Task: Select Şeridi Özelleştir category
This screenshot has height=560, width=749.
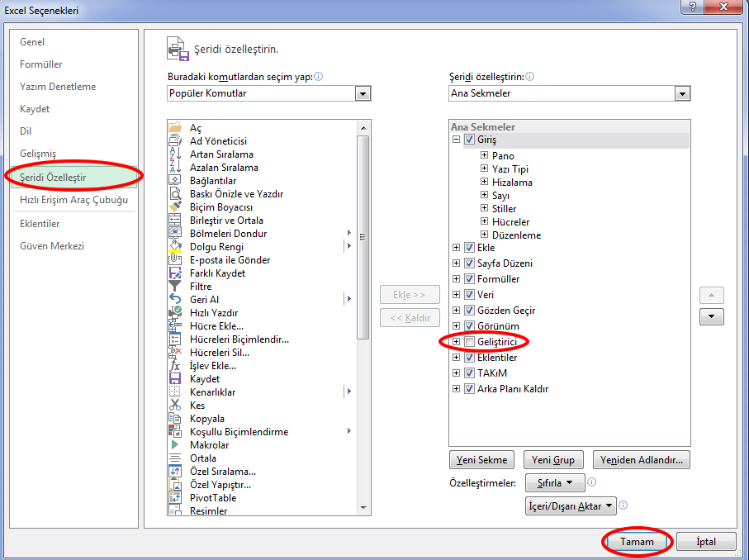Action: tap(74, 178)
